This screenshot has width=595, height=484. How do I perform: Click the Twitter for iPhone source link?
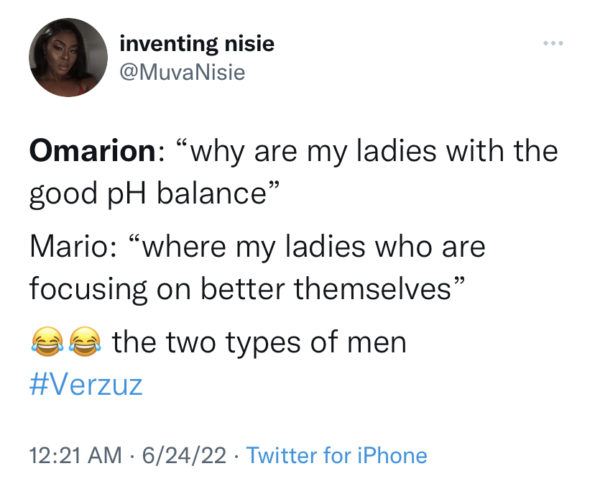pos(337,455)
